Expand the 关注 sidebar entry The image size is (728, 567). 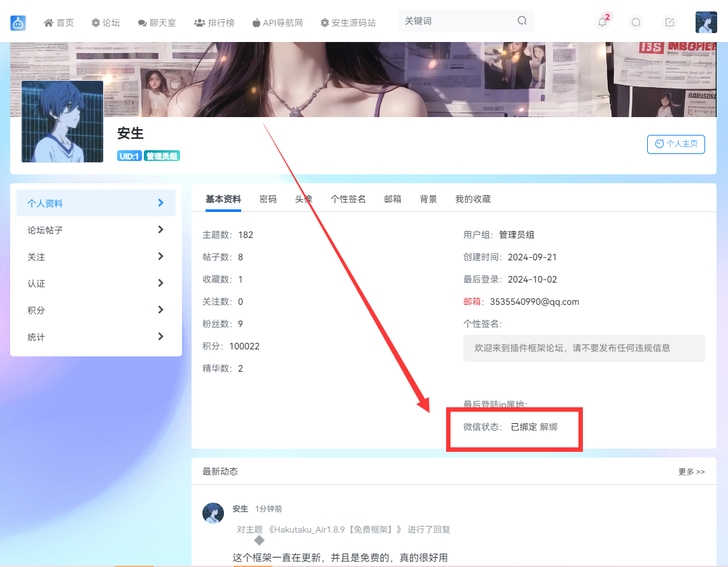95,256
